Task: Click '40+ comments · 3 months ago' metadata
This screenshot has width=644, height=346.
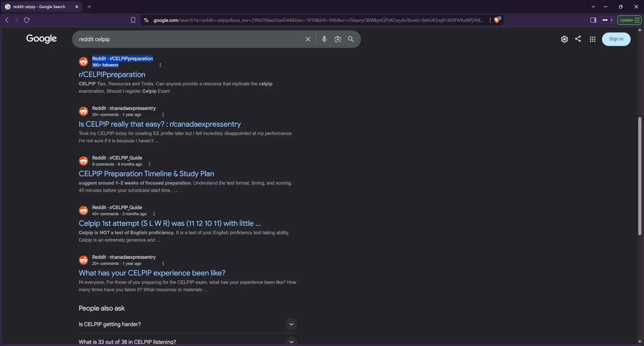Action: [x=119, y=214]
